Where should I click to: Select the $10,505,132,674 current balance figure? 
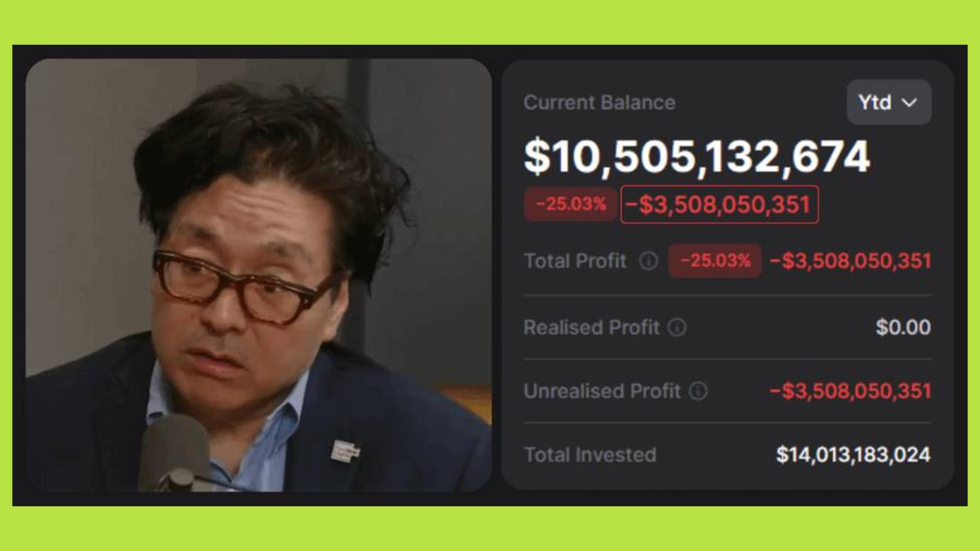pos(697,157)
